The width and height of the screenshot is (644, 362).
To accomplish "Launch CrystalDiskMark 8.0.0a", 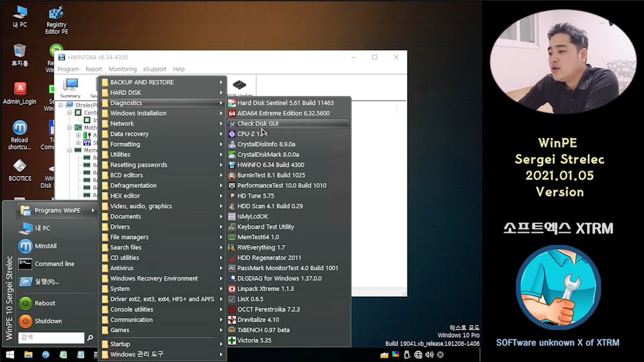I will click(x=288, y=155).
